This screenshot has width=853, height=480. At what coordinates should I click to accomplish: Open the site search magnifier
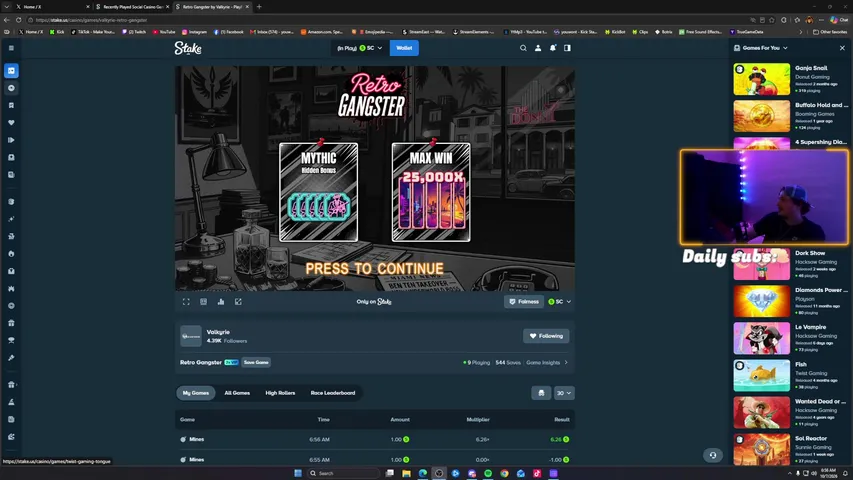[x=523, y=48]
